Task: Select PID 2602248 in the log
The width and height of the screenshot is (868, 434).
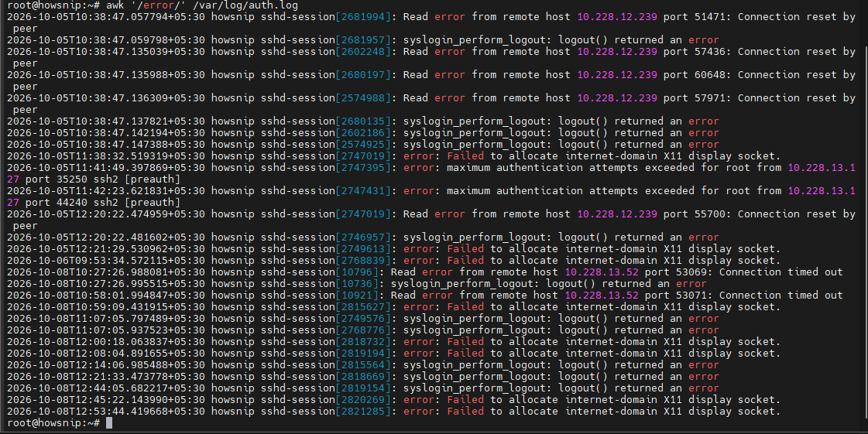Action: [x=363, y=51]
